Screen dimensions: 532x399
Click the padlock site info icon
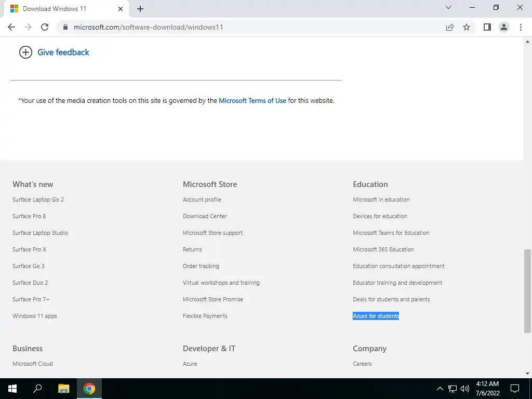pos(65,27)
